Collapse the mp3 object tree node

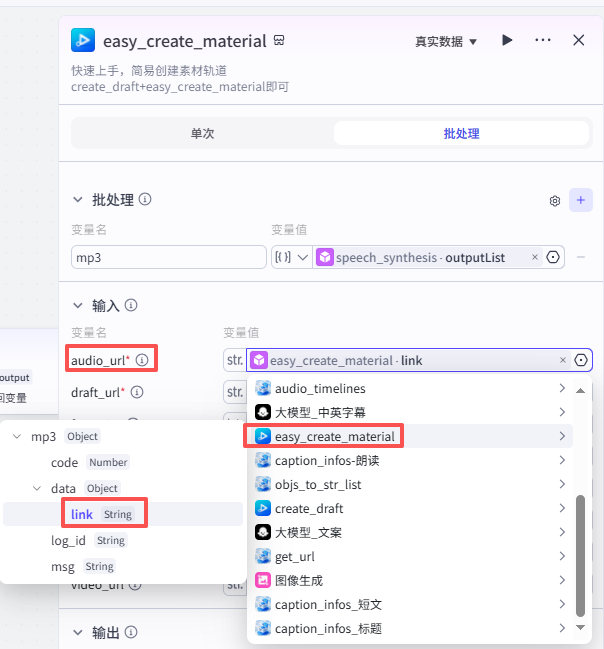tap(18, 437)
